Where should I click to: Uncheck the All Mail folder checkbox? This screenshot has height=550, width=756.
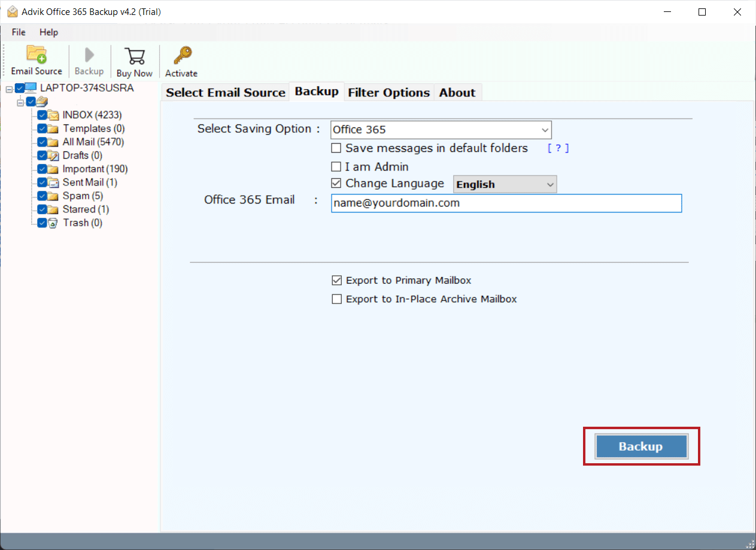click(42, 142)
